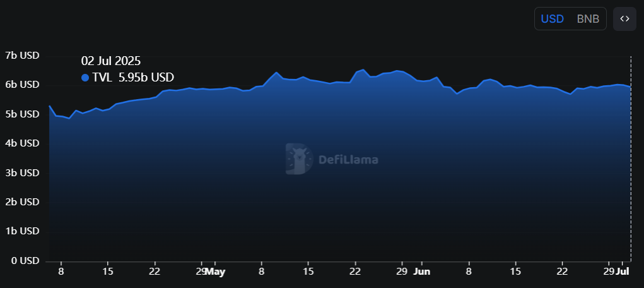644x288 pixels.
Task: Click the 7b USD y-axis label
Action: point(22,56)
